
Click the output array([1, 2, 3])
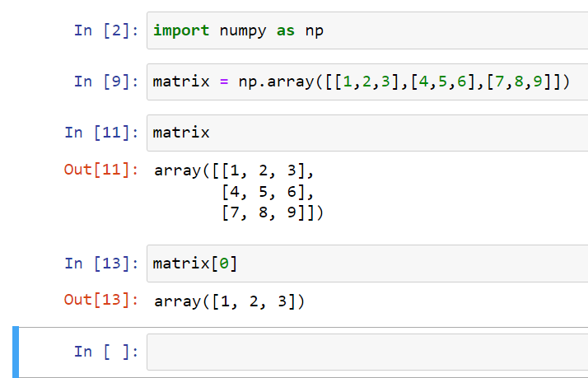[x=230, y=301]
